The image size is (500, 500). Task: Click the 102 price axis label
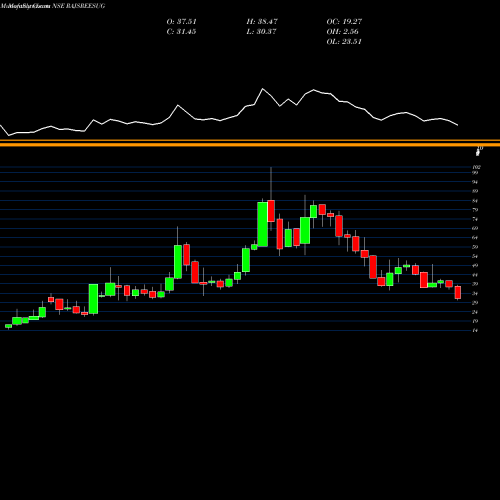(x=477, y=167)
